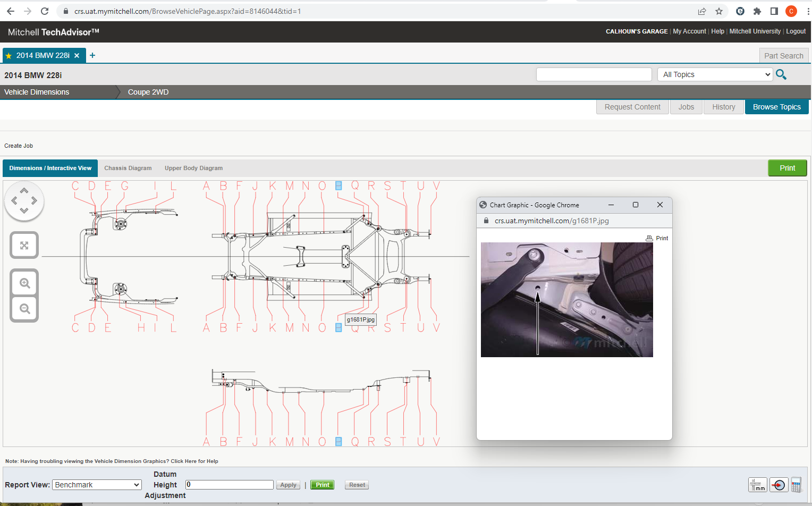Reload the page with the refresh icon
Screen dimensions: 812x506
pyautogui.click(x=45, y=11)
